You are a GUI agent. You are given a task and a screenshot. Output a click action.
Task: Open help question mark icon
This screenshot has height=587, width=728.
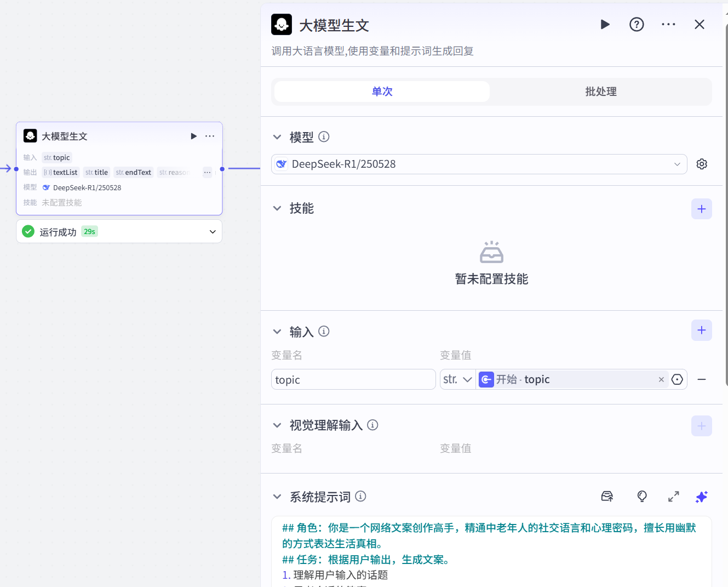637,25
